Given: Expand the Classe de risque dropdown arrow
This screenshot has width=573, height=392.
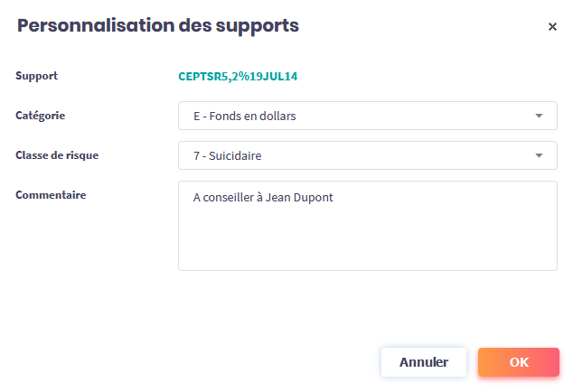Looking at the screenshot, I should [540, 155].
